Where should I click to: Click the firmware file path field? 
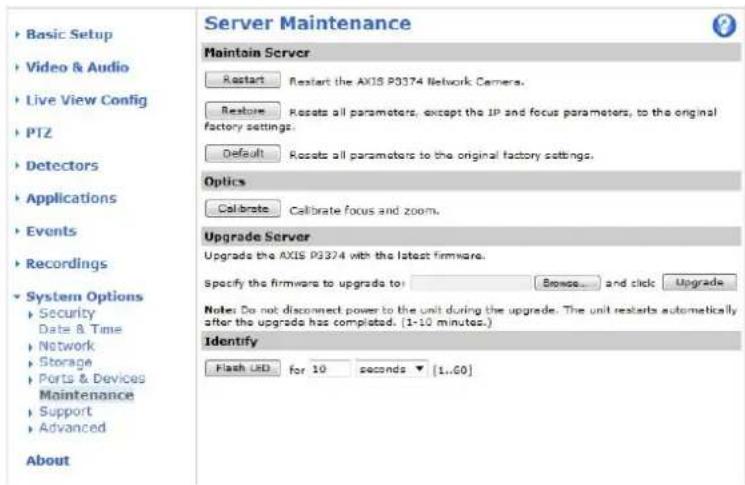471,283
